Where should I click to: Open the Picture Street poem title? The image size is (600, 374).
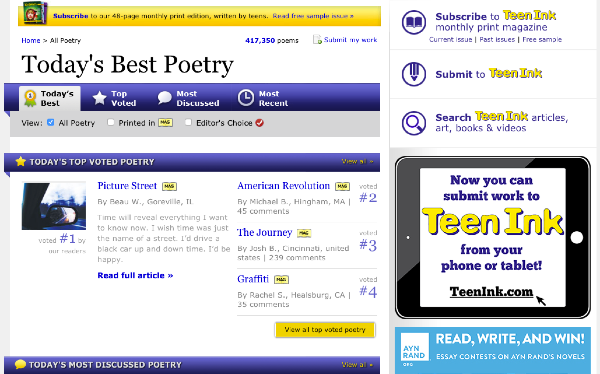click(x=127, y=186)
